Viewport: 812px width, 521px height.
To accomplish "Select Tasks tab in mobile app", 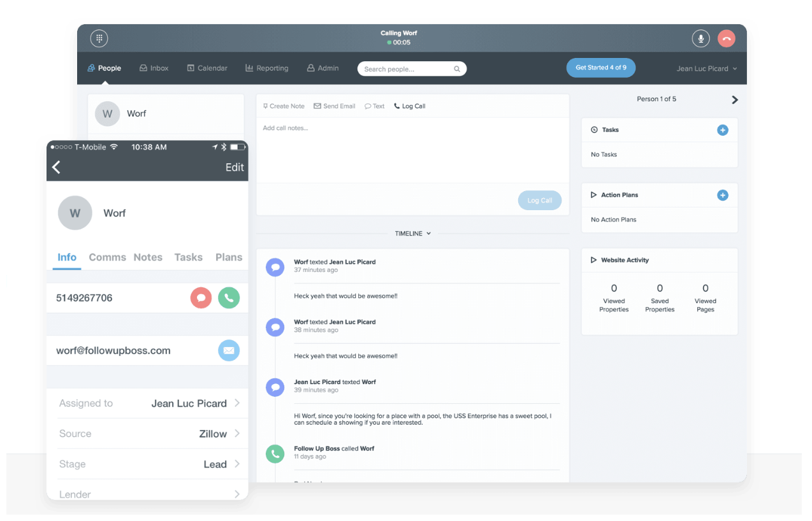I will (x=189, y=257).
